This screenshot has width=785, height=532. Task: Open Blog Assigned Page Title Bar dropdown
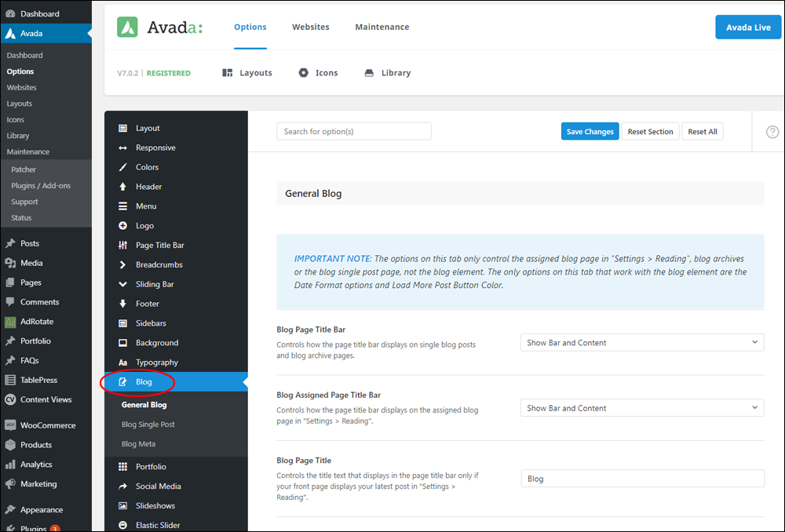coord(642,408)
